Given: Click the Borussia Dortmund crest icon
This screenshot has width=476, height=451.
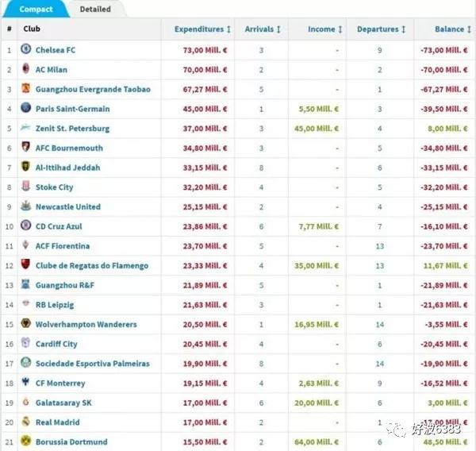Looking at the screenshot, I should point(25,441).
